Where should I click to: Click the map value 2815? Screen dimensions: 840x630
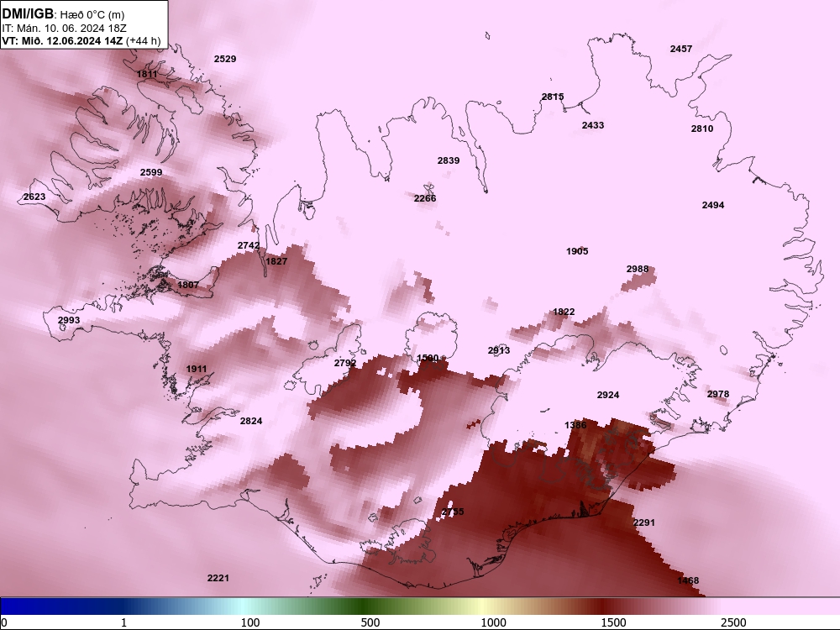[553, 97]
